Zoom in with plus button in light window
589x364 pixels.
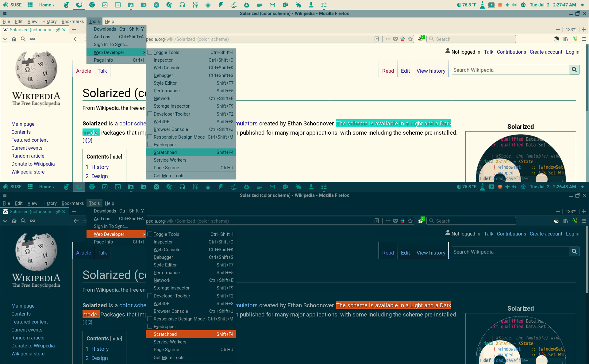[x=584, y=29]
